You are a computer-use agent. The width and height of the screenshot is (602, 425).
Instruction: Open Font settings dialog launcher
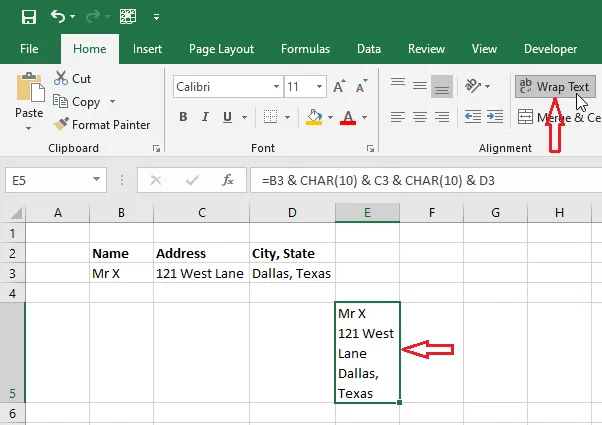click(370, 149)
